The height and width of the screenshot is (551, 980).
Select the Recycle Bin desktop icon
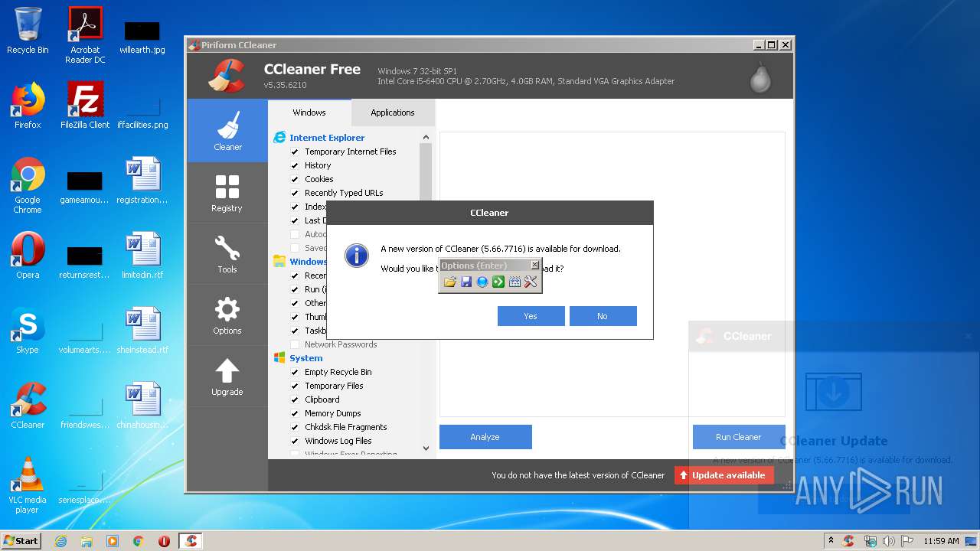coord(28,31)
